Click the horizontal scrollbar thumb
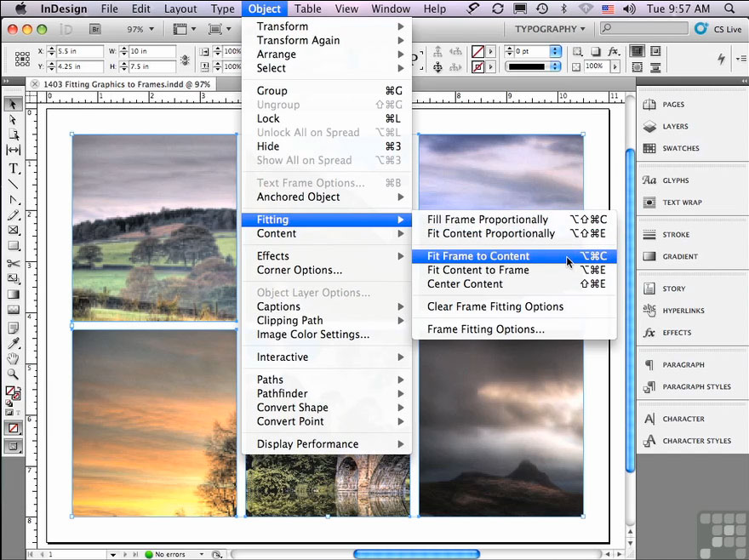This screenshot has width=749, height=560. point(416,554)
